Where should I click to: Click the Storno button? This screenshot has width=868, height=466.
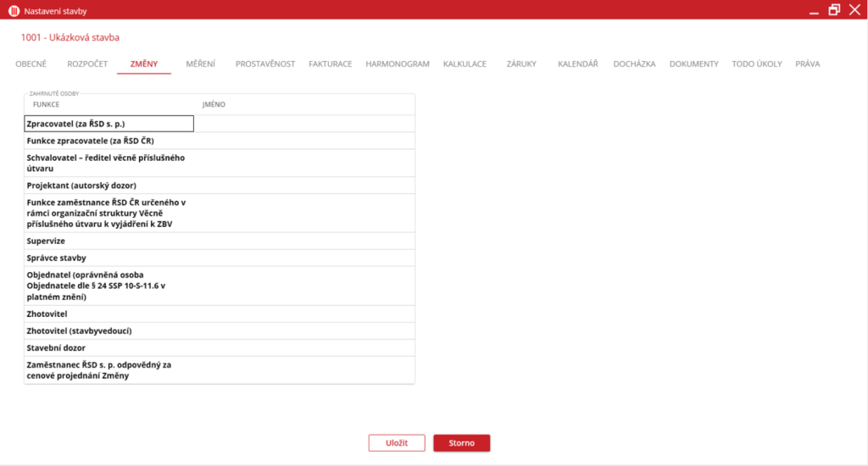click(x=461, y=443)
